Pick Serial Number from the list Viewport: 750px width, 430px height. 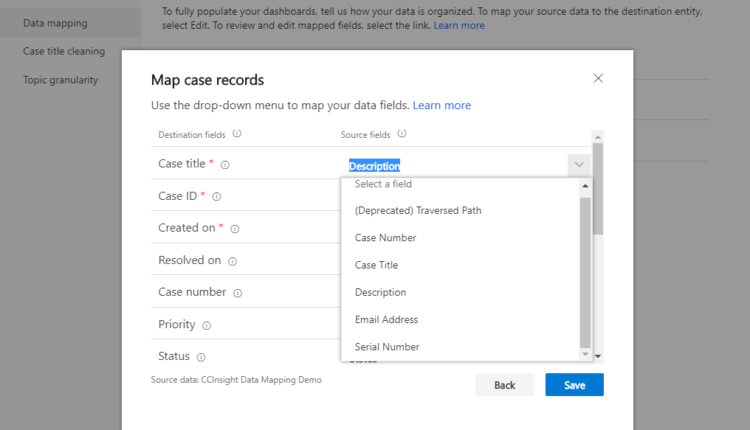coord(387,347)
